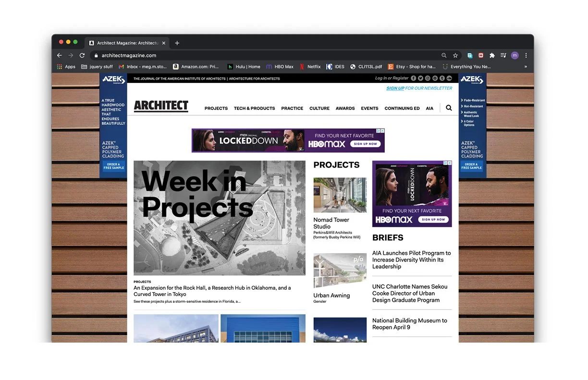Open the Urban Awning project thumbnail

[x=340, y=271]
